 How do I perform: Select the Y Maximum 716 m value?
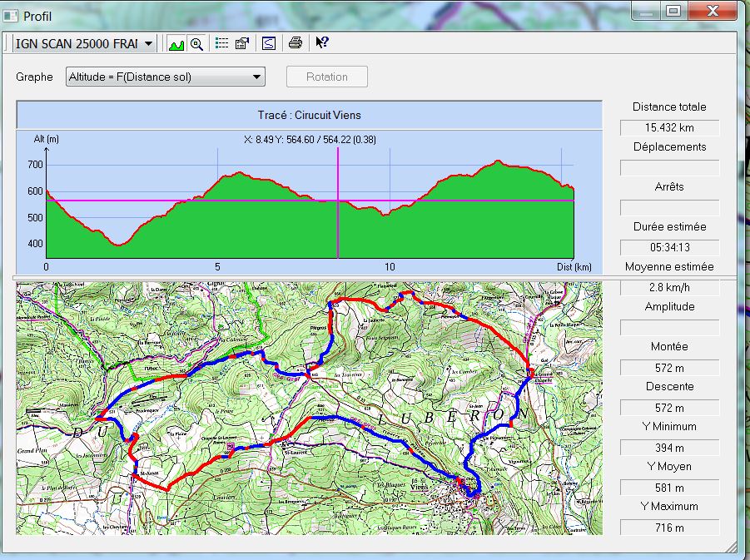point(669,528)
